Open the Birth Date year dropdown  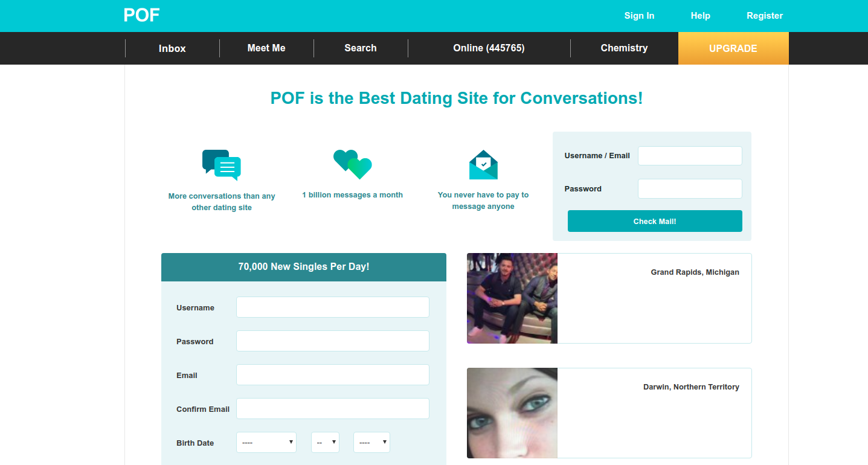(371, 442)
